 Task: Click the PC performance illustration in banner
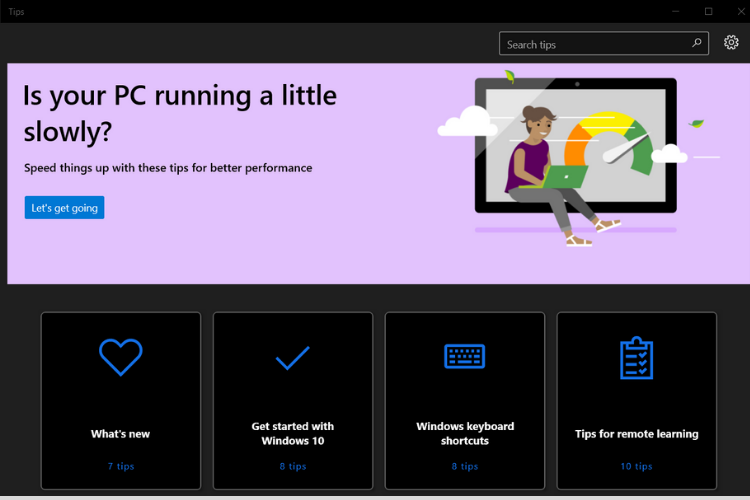(x=578, y=158)
